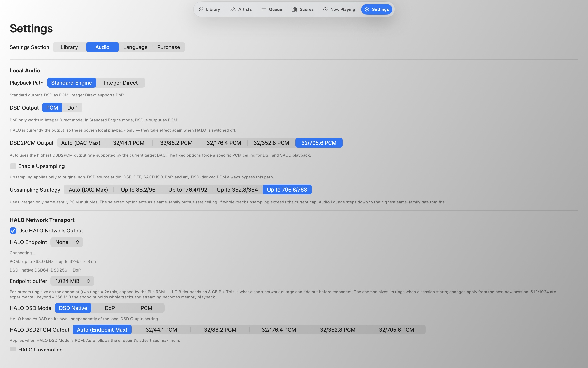Switch to the Scores tab

click(x=303, y=9)
